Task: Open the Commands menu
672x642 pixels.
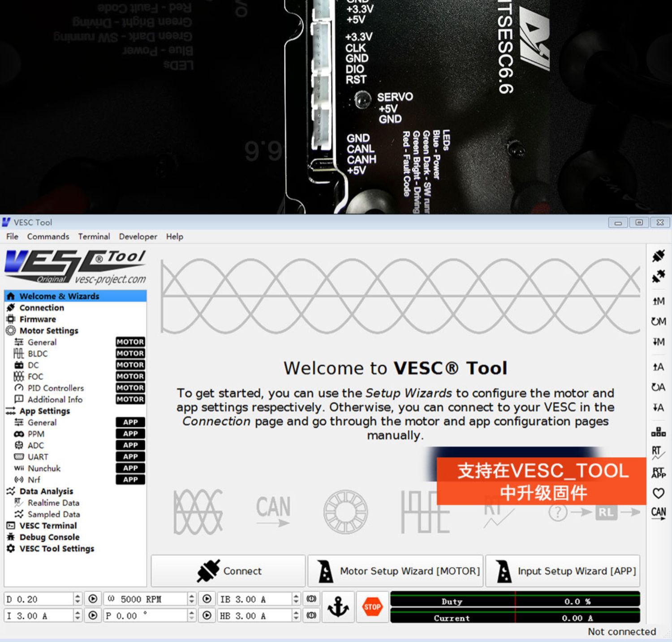Action: tap(48, 236)
